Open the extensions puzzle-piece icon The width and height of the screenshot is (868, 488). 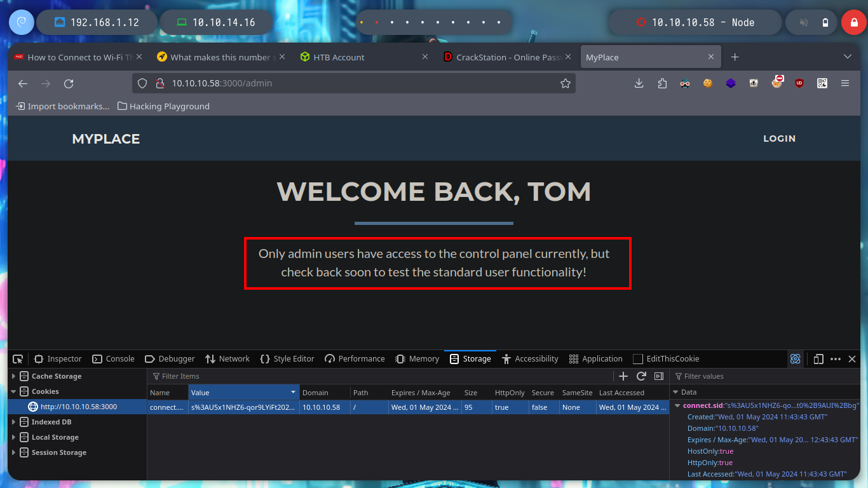click(662, 83)
